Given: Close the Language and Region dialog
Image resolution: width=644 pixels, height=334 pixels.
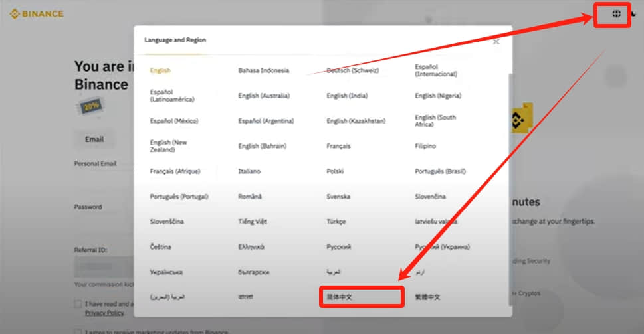Looking at the screenshot, I should 496,41.
